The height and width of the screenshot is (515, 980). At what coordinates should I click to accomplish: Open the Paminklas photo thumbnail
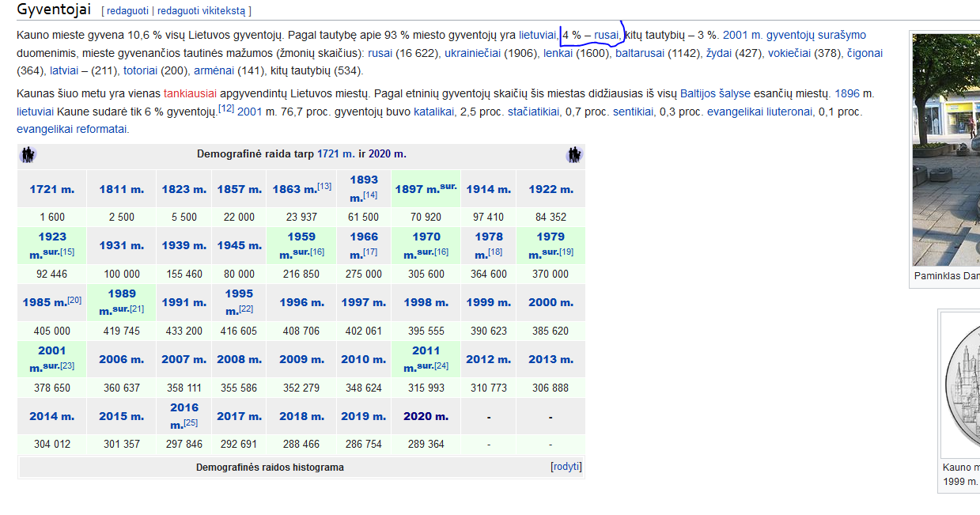click(946, 150)
